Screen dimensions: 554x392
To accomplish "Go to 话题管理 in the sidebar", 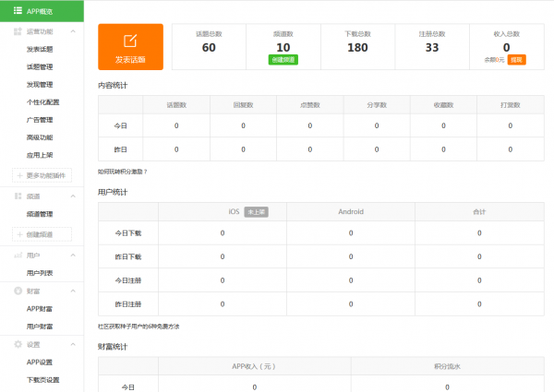I will click(40, 66).
